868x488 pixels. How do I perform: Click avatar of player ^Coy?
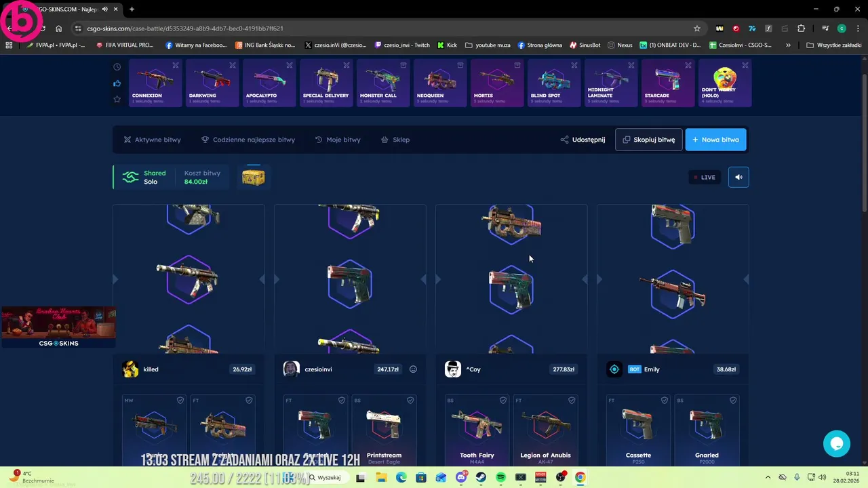(452, 369)
